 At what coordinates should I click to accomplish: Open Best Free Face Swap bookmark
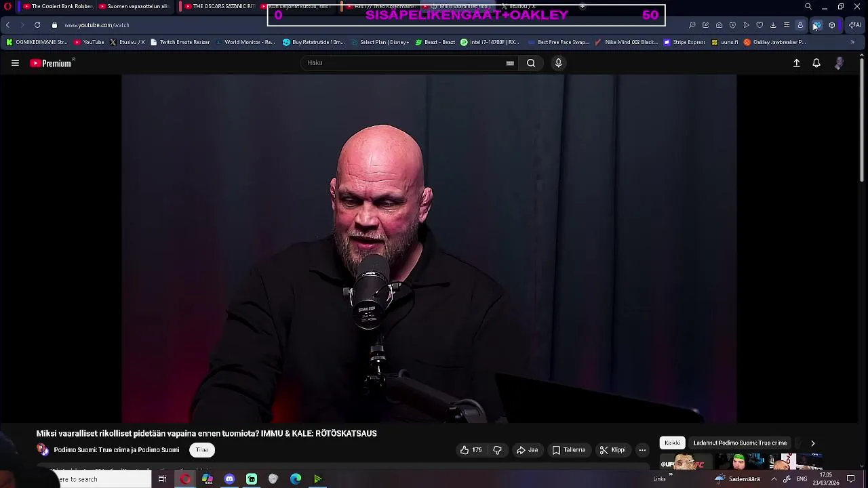pyautogui.click(x=559, y=42)
